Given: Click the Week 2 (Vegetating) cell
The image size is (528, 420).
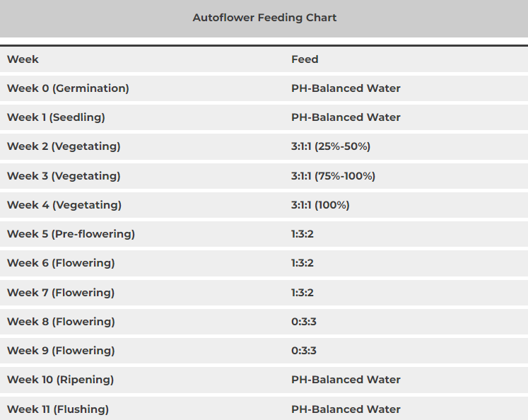Looking at the screenshot, I should (x=64, y=146).
